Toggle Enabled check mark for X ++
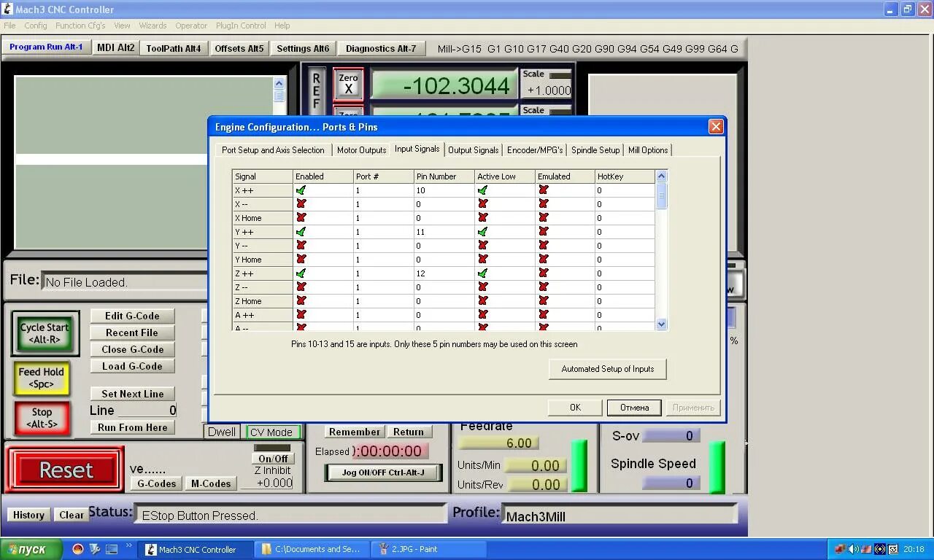Screen dimensions: 934x560 (x=301, y=190)
